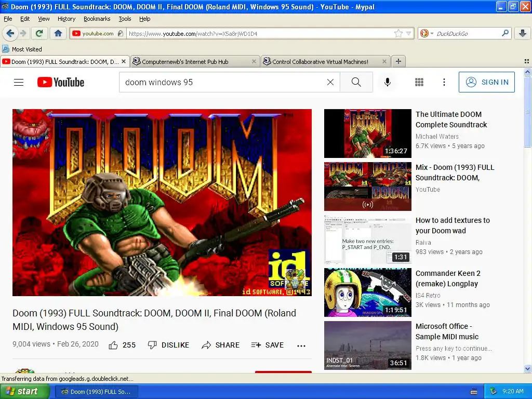This screenshot has width=532, height=399.
Task: Click the DISLIKE button
Action: tap(169, 345)
